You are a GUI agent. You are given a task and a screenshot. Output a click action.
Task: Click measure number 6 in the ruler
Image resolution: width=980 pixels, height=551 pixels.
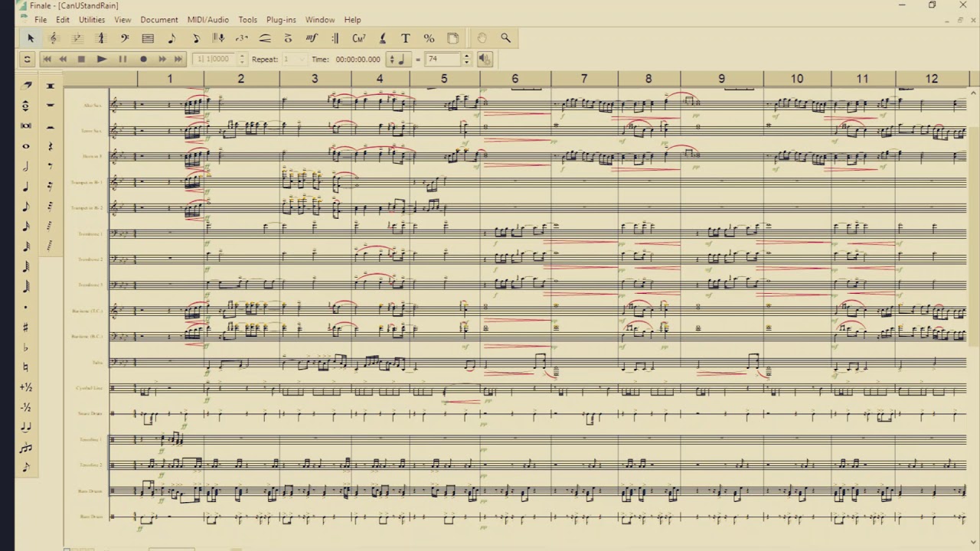tap(514, 79)
